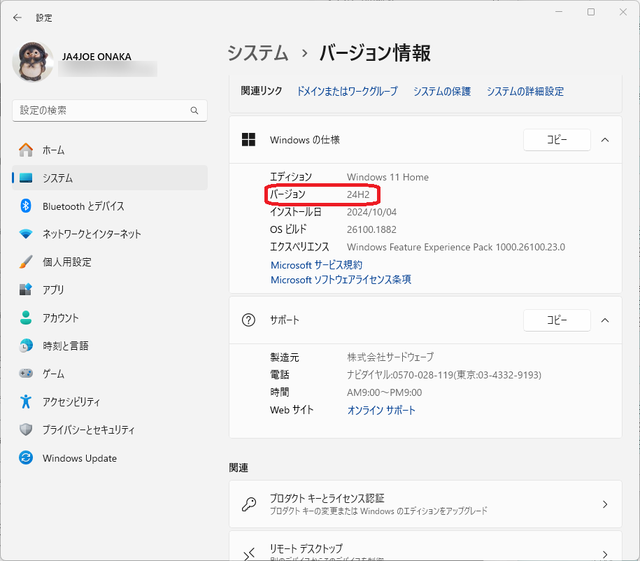Click the OS ビルド label
Screen dimensions: 640x561
[x=288, y=229]
